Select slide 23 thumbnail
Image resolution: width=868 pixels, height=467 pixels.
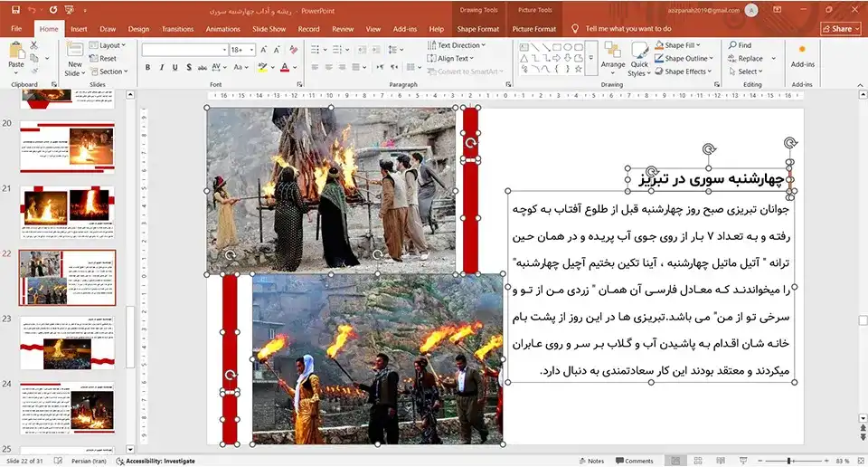[x=68, y=343]
